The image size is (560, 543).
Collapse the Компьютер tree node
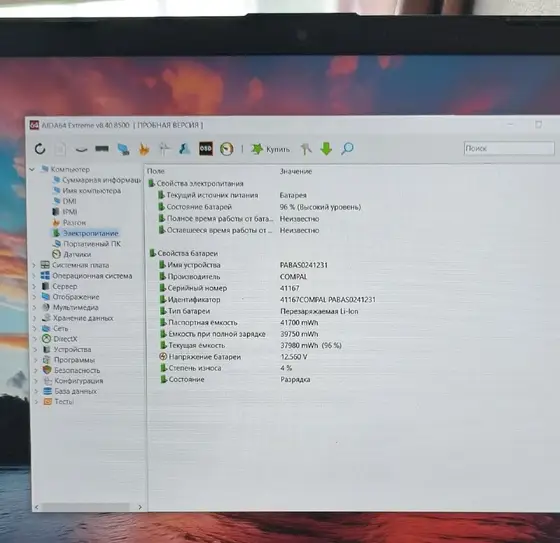click(32, 169)
